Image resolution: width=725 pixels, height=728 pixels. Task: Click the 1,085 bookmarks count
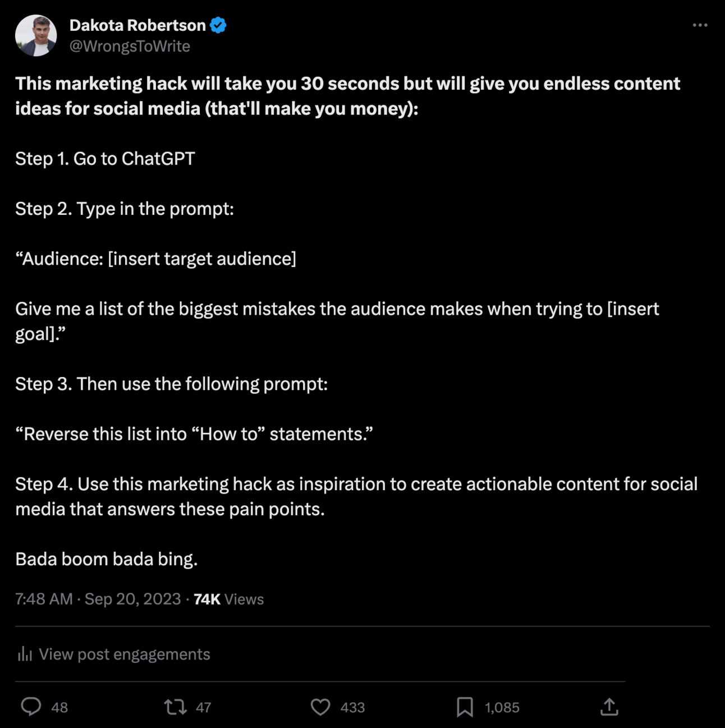click(x=502, y=707)
